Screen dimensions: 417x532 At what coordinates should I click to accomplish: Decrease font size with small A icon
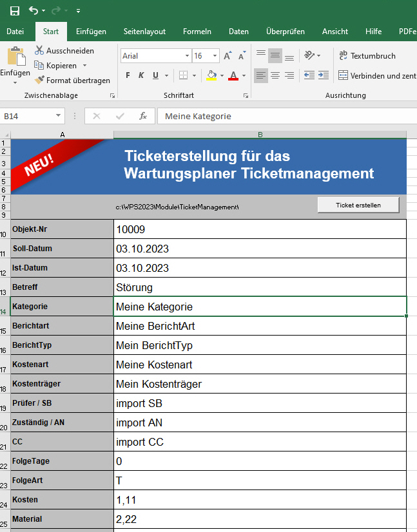[x=242, y=56]
